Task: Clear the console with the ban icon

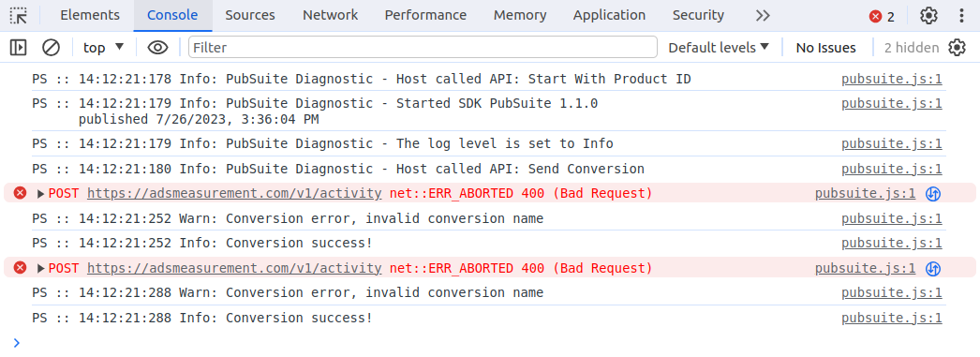Action: 51,48
